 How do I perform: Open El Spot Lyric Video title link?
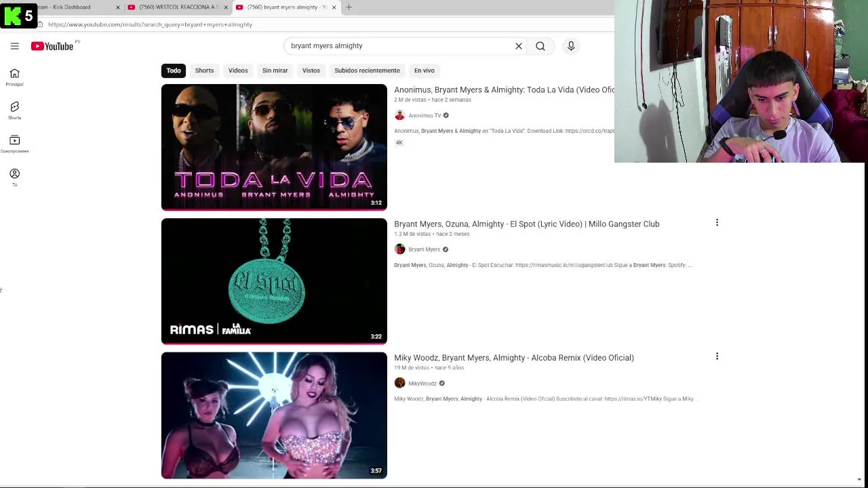pos(527,224)
